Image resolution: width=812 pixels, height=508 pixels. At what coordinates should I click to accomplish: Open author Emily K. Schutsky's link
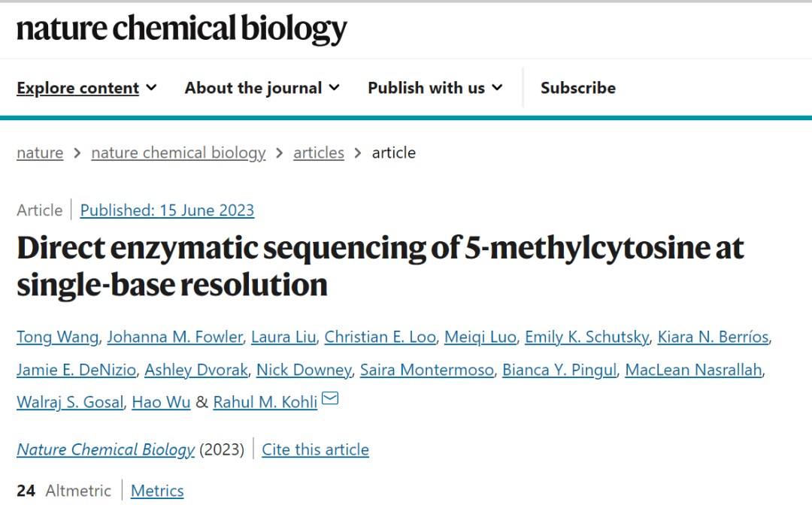tap(586, 337)
